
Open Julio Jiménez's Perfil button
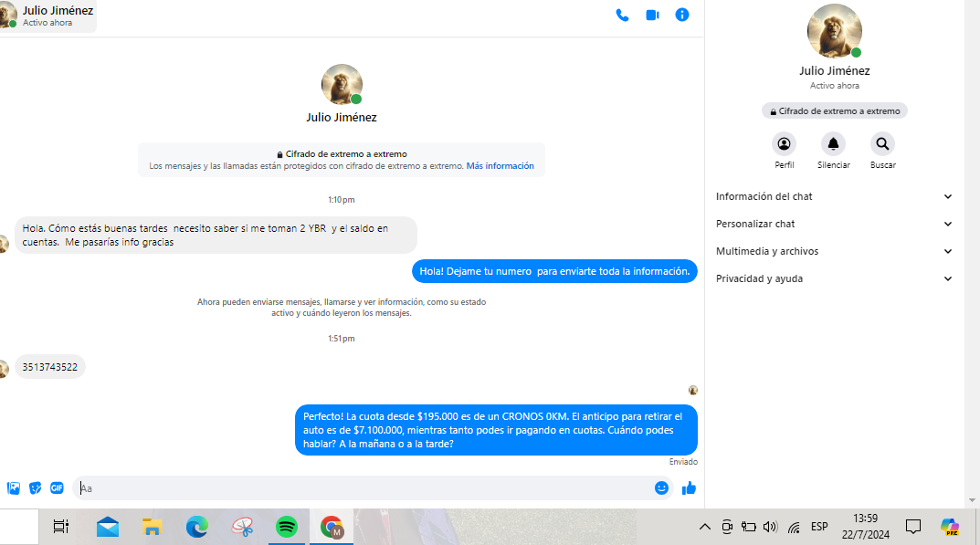tap(784, 144)
